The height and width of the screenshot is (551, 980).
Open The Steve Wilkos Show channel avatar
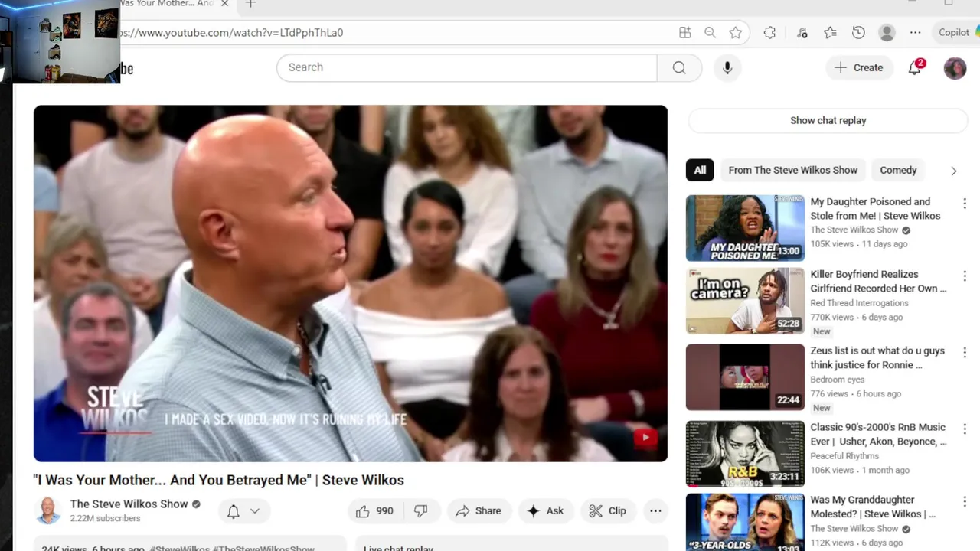tap(48, 510)
